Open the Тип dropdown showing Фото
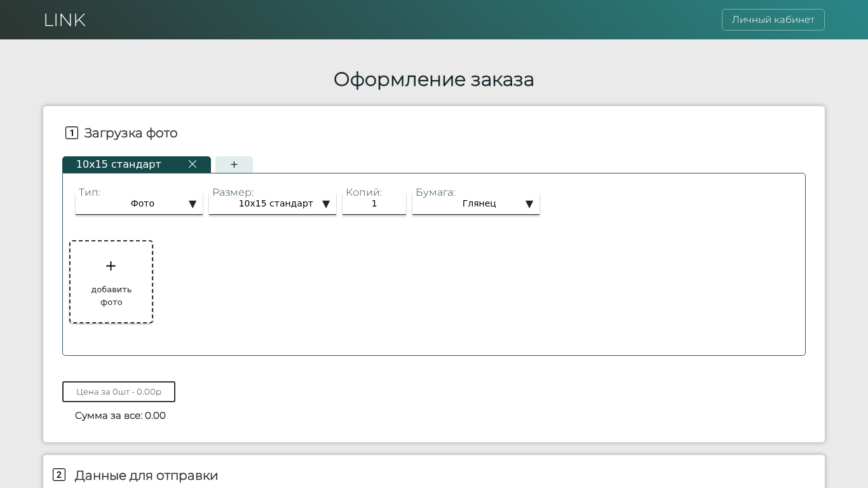 [139, 204]
